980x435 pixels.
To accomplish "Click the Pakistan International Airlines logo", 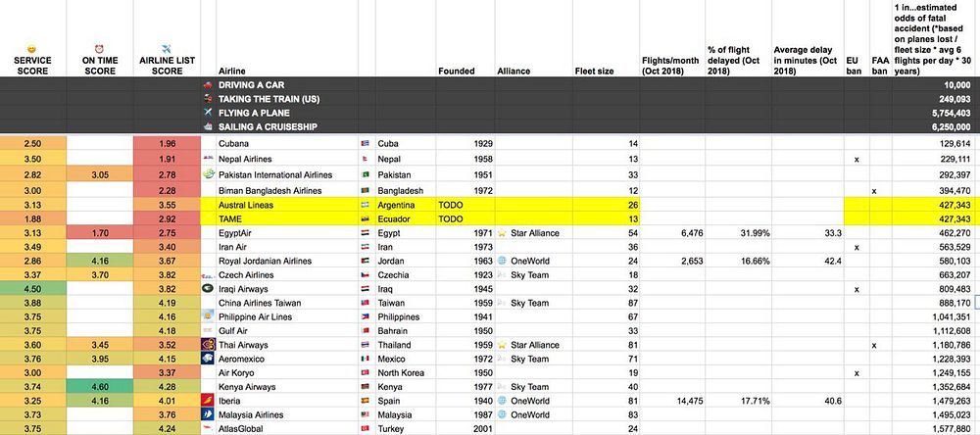I will [x=209, y=174].
